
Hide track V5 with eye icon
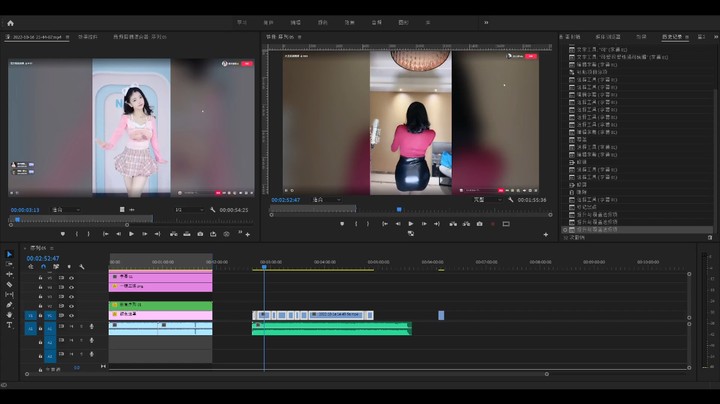coord(72,278)
